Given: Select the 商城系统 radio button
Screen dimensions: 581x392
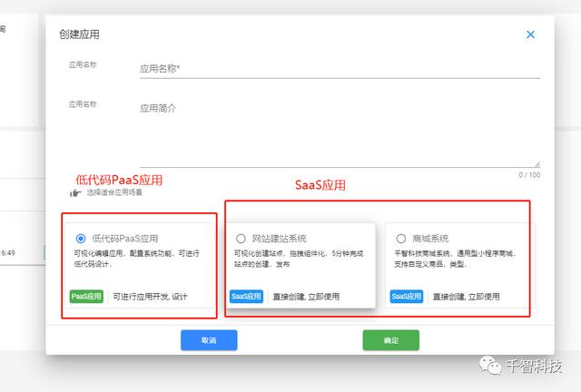Looking at the screenshot, I should tap(401, 239).
